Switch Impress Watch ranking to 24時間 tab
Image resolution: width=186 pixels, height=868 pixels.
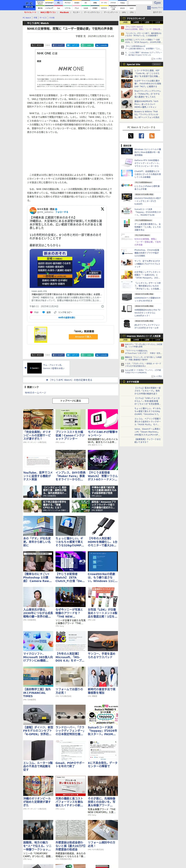[136, 340]
